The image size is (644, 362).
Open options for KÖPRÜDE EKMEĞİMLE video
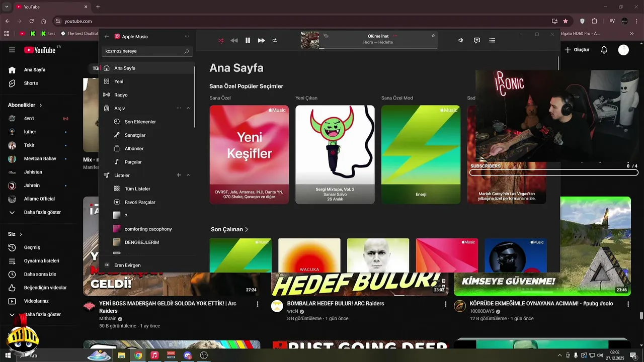(x=628, y=304)
